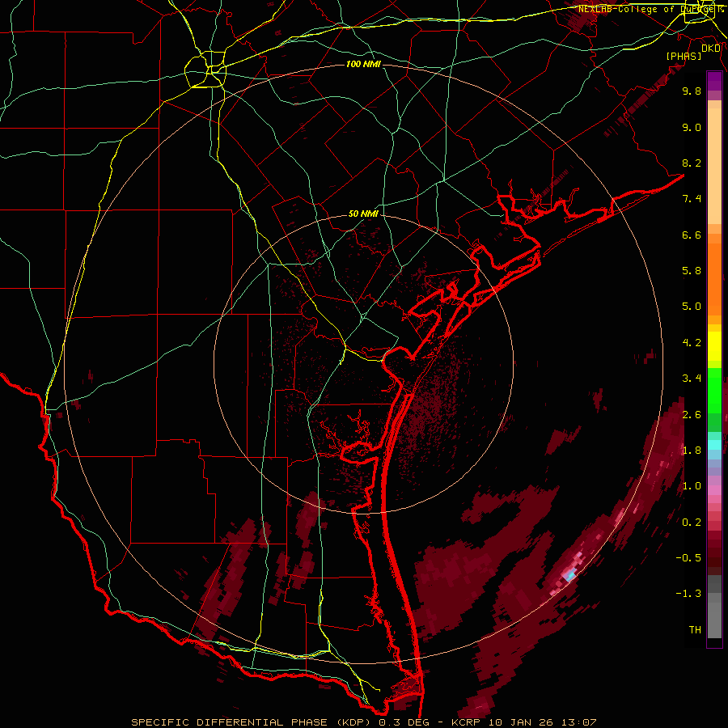Select the 3.4 value on the scale
This screenshot has width=728, height=728.
692,379
